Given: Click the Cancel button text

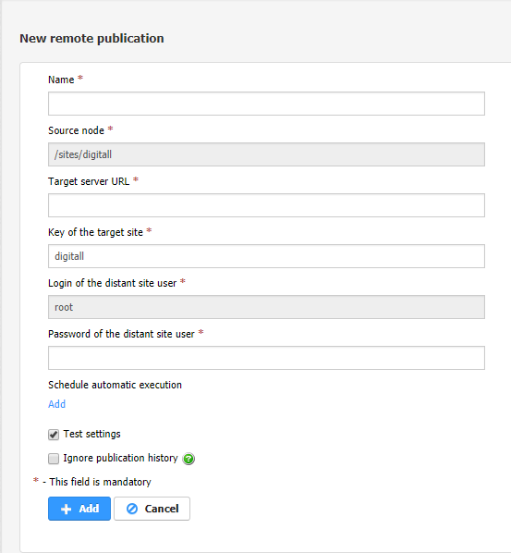Looking at the screenshot, I should tap(162, 509).
